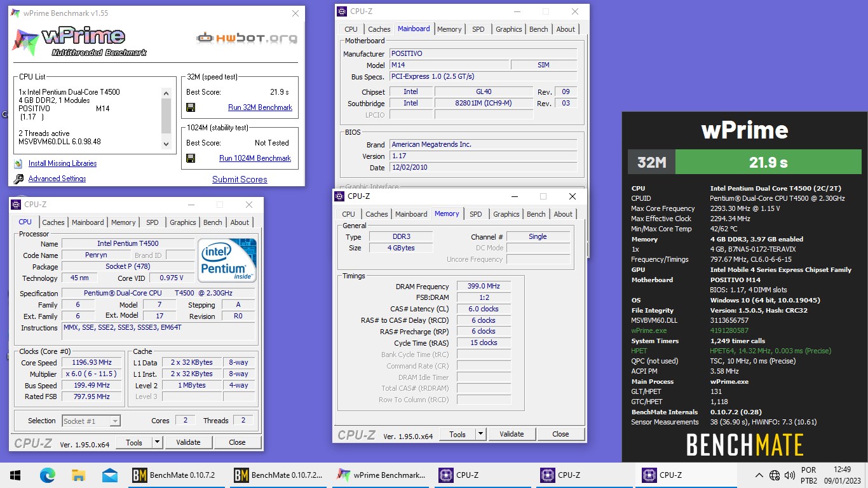
Task: Click the Specification field Pentium Dual-Core CPU T4500
Action: [158, 294]
